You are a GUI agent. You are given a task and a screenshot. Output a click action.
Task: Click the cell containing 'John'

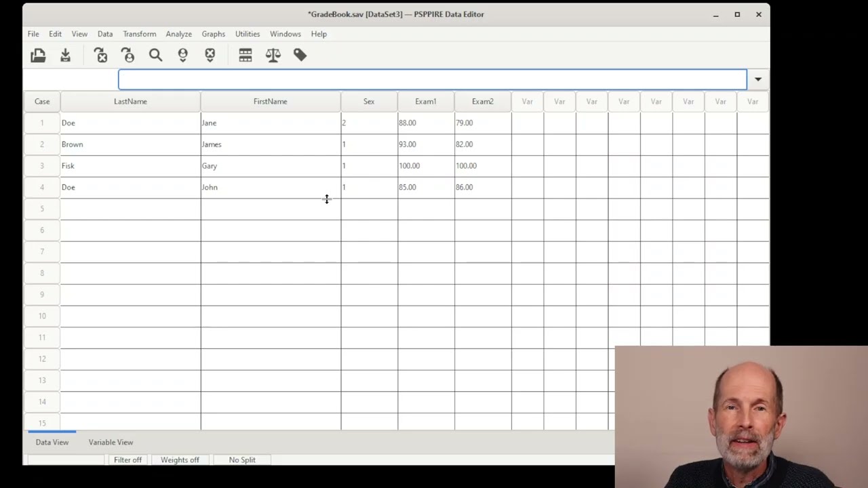click(x=271, y=187)
